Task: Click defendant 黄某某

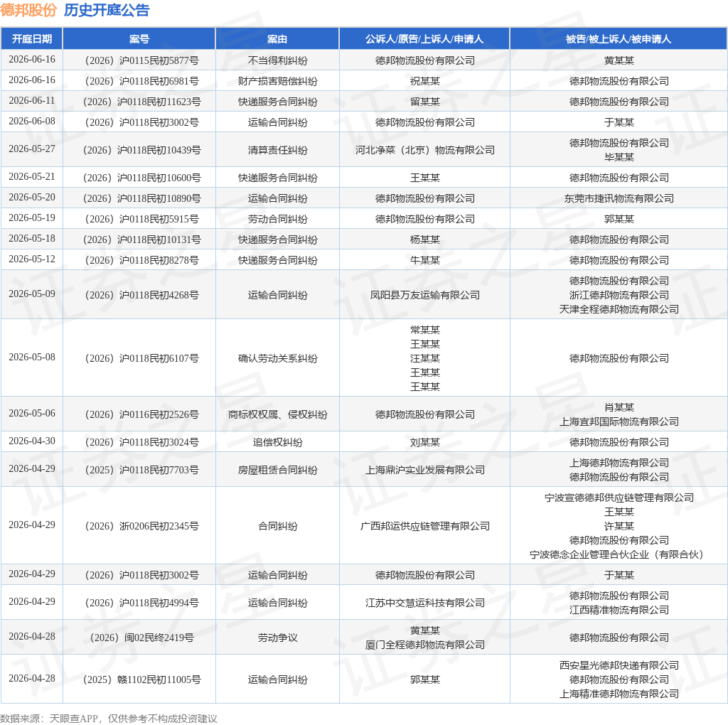Action: (x=619, y=60)
